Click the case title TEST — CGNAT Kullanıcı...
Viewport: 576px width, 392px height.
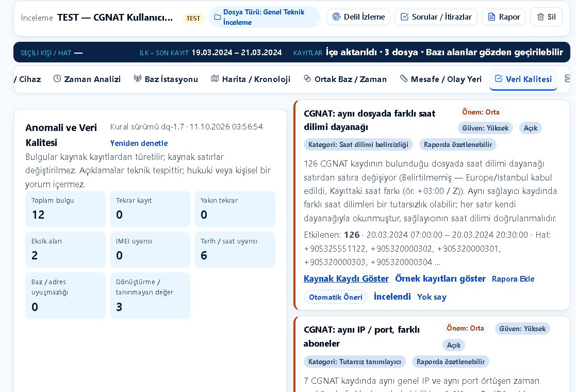coord(115,17)
